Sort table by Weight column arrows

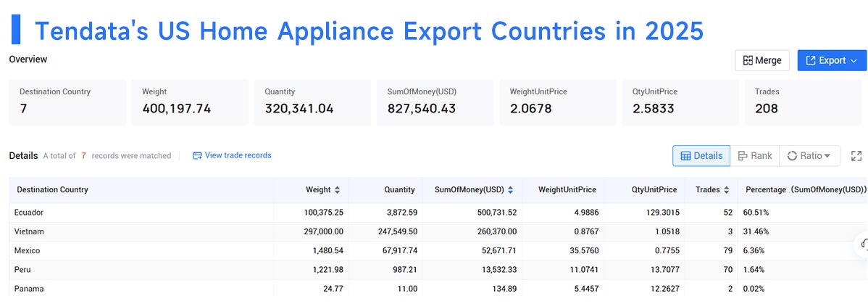[337, 189]
